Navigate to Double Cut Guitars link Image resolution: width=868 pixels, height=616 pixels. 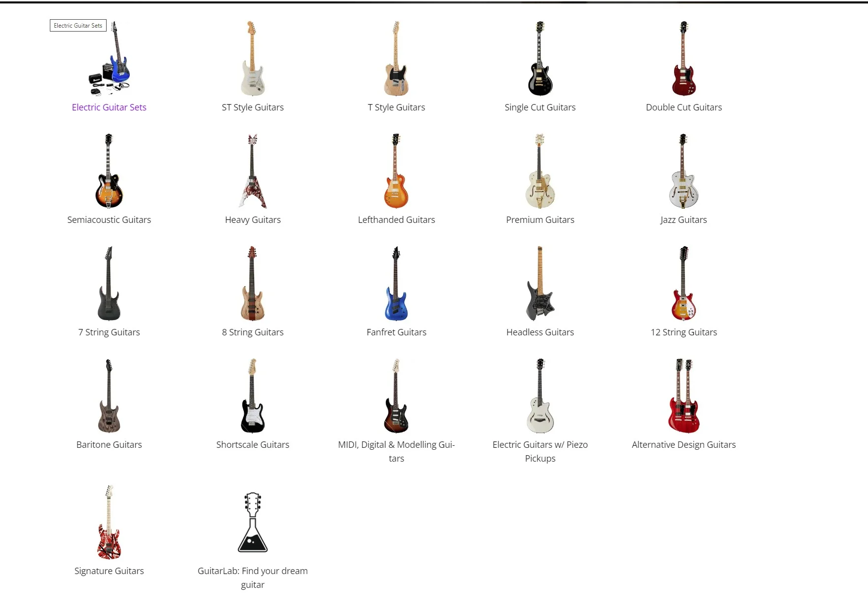click(683, 108)
